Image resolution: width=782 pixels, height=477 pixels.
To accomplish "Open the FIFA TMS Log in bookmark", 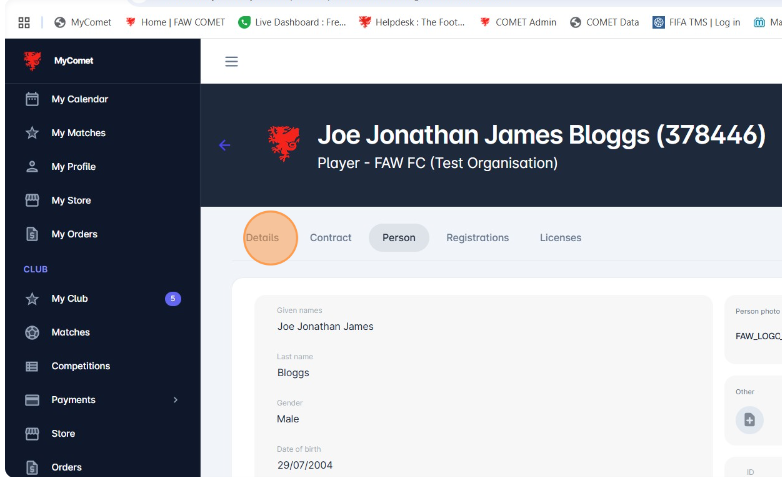I will (696, 22).
